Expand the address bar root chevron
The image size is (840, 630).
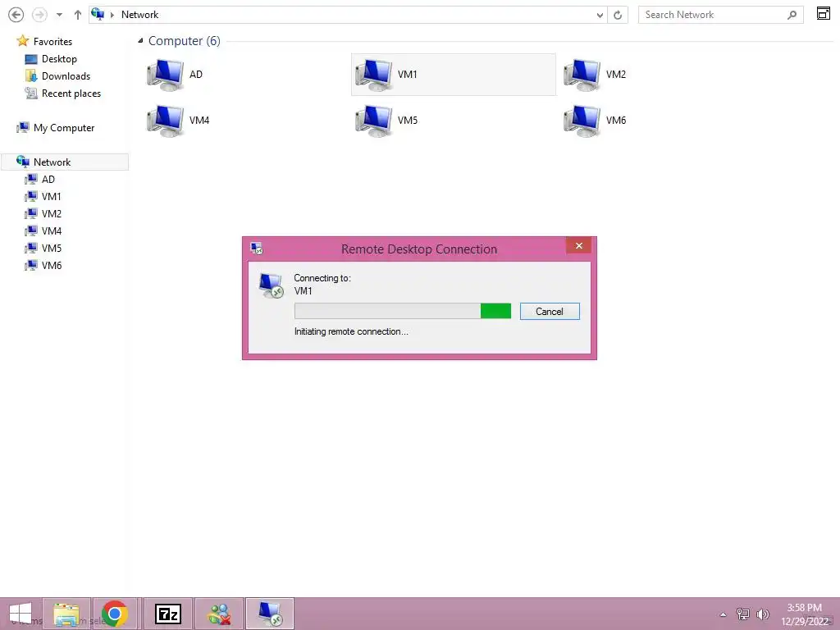112,15
